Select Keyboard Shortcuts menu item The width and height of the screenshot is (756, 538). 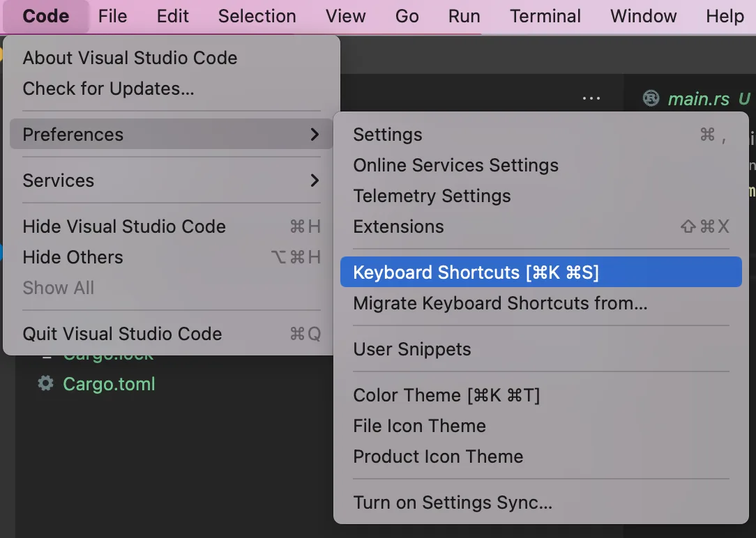pyautogui.click(x=541, y=272)
